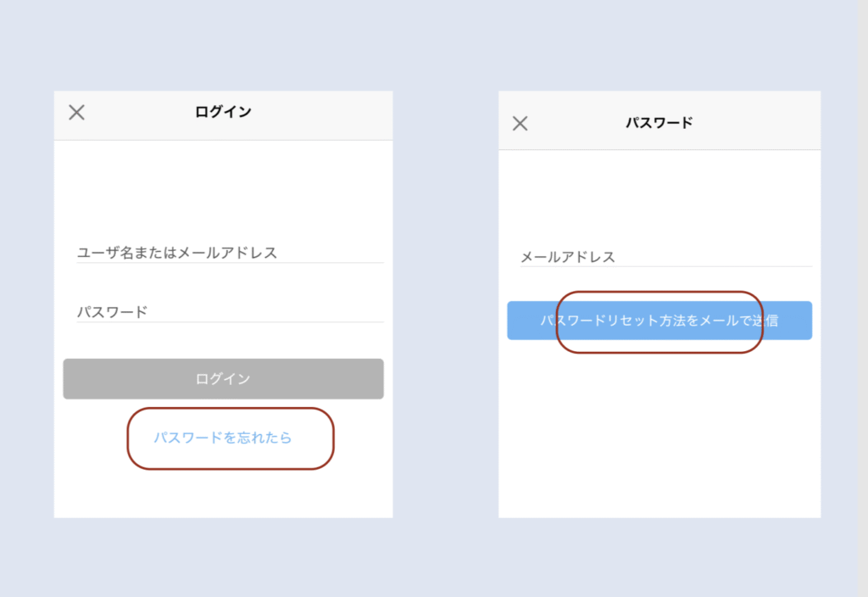Click the underline beneath メールアドレス field
This screenshot has height=597, width=868.
tap(665, 266)
